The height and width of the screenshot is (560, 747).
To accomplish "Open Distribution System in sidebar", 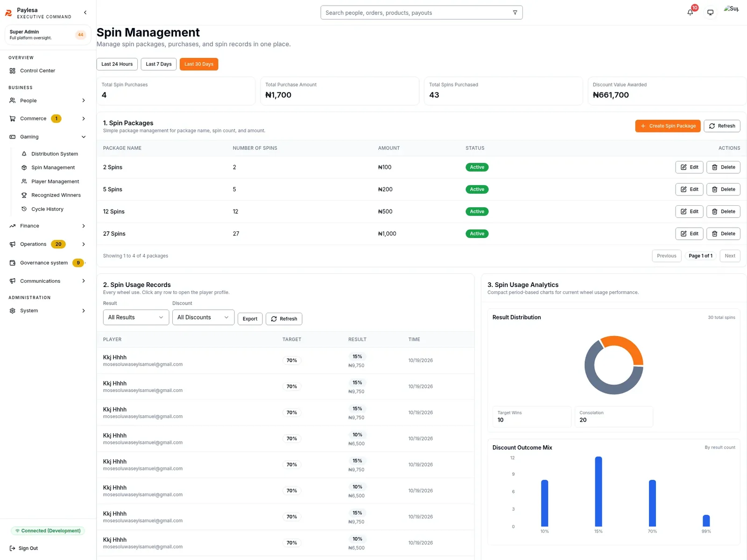I will point(54,154).
